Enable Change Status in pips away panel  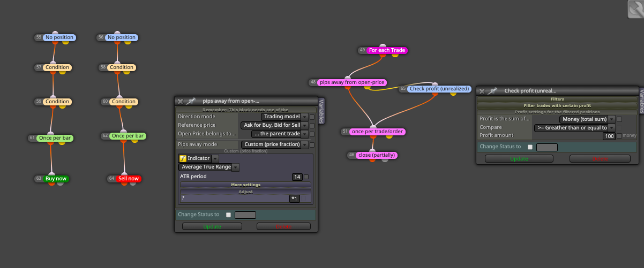(x=229, y=215)
